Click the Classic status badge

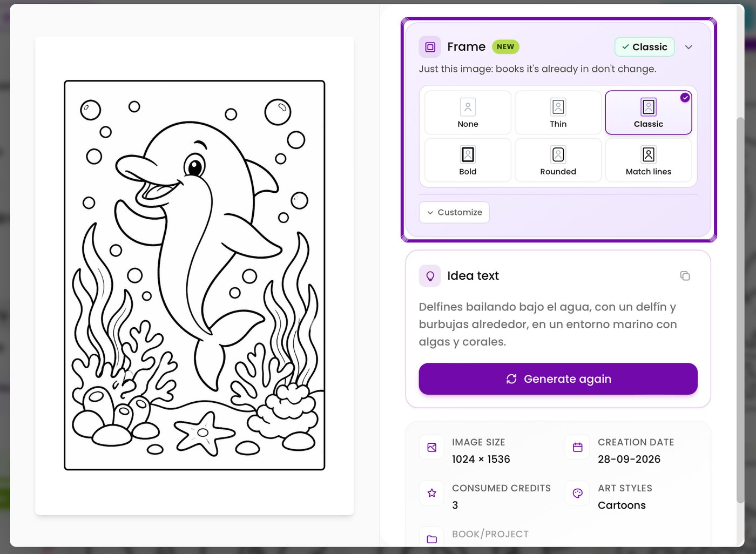tap(645, 47)
